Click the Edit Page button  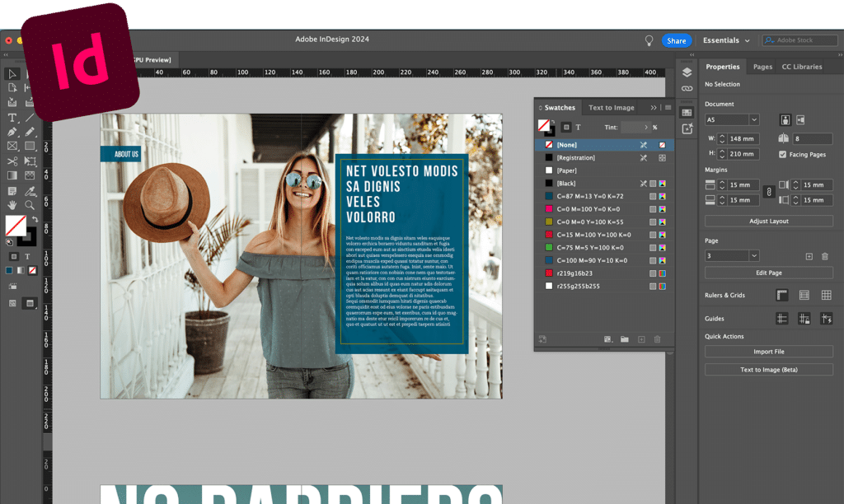click(x=769, y=273)
